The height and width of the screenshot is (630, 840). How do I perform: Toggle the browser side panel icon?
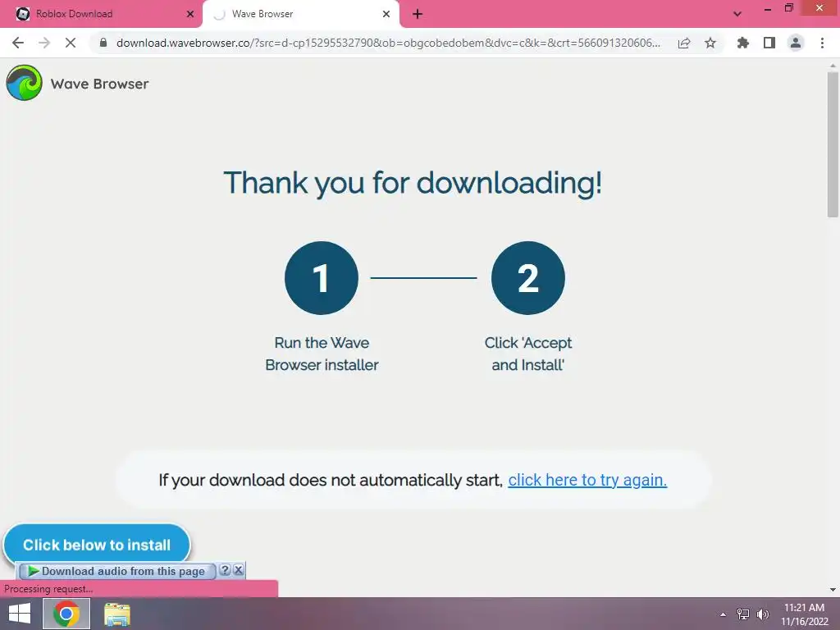click(769, 43)
